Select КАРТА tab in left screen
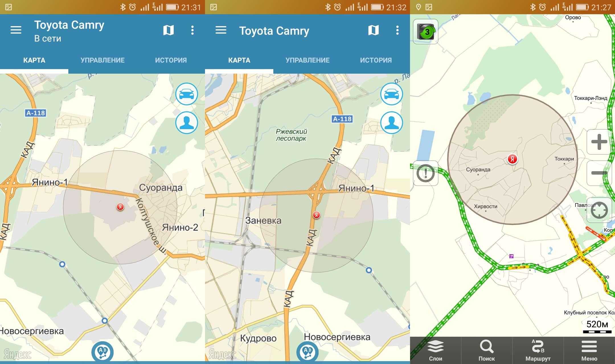 34,60
